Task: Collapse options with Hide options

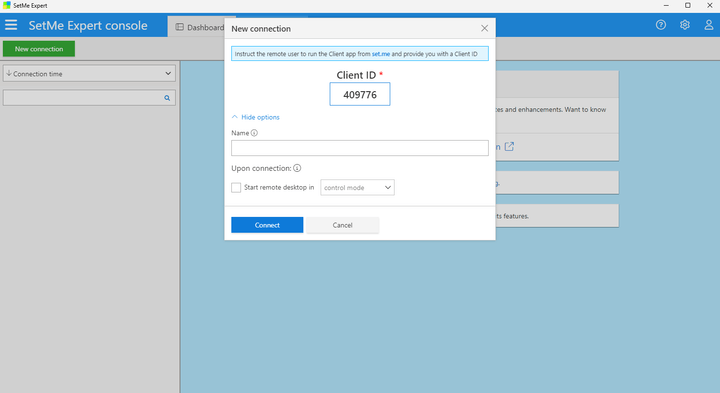Action: [256, 117]
